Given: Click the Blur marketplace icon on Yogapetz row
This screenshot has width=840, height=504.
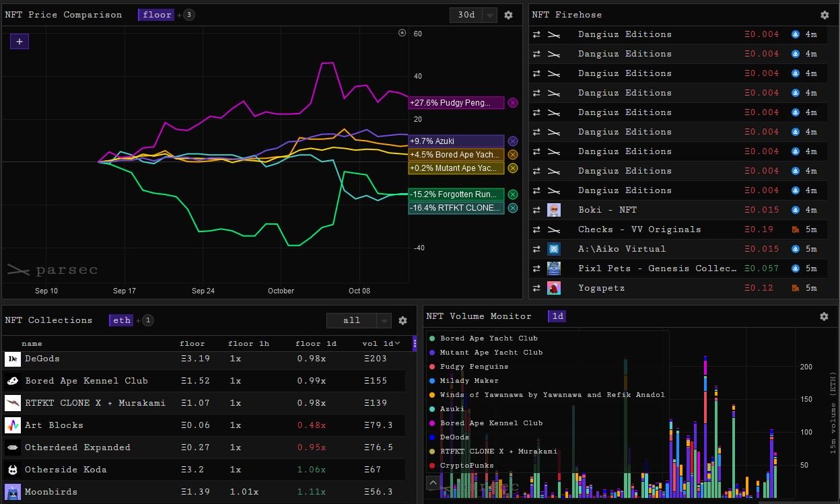Looking at the screenshot, I should 796,288.
